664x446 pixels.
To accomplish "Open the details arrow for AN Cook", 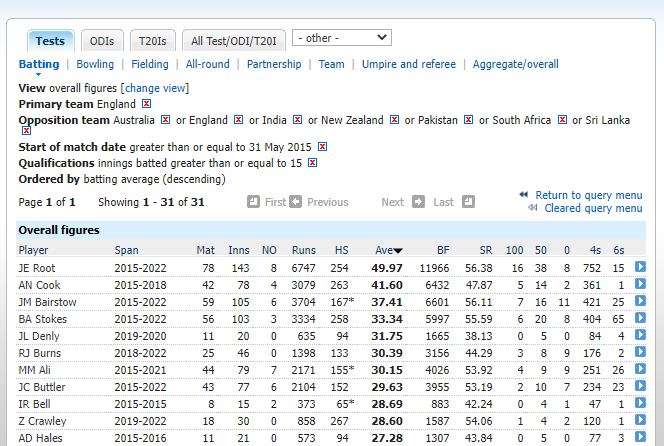I will pos(640,285).
